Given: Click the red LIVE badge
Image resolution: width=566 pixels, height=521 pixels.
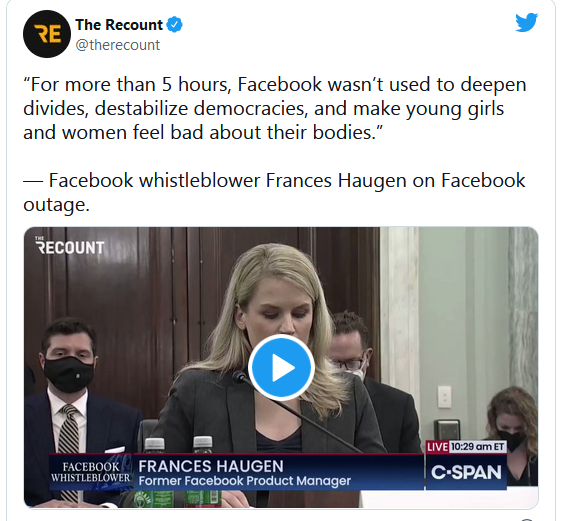Looking at the screenshot, I should [x=437, y=447].
